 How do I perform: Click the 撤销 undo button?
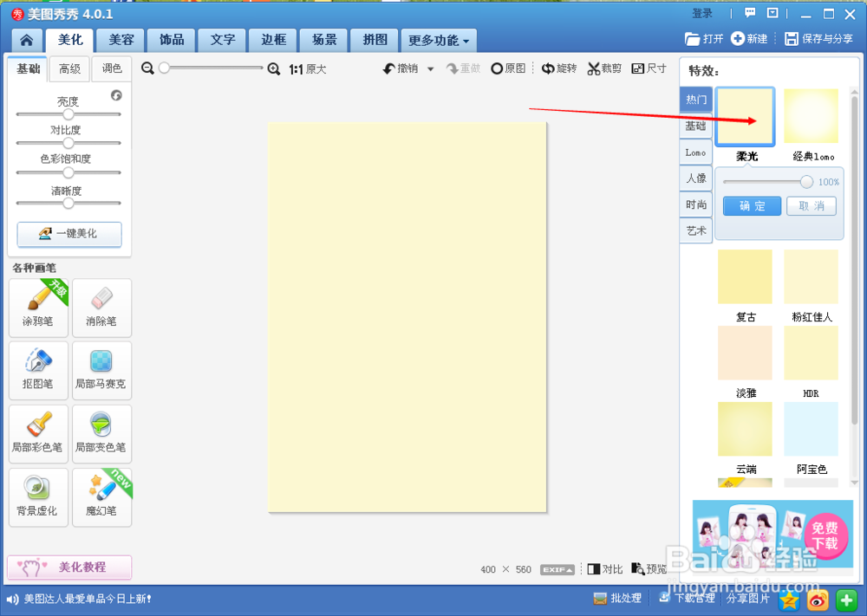(x=401, y=68)
